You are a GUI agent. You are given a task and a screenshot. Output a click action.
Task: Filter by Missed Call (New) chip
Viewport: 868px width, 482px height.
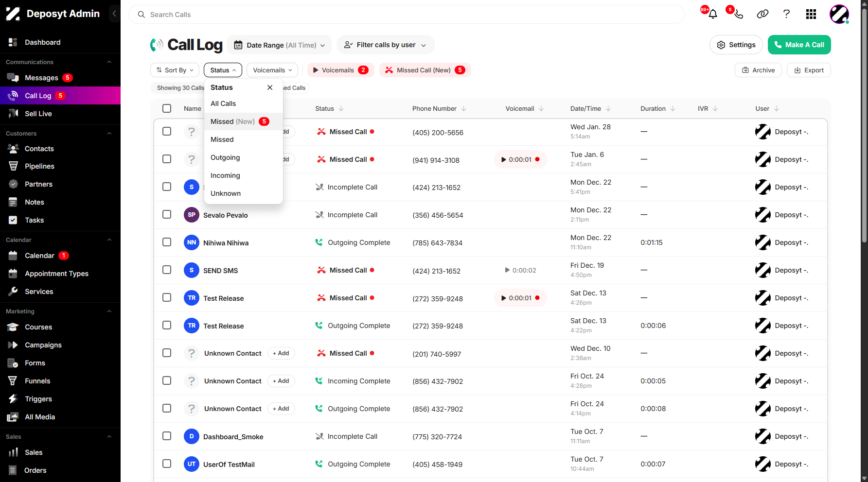click(425, 70)
